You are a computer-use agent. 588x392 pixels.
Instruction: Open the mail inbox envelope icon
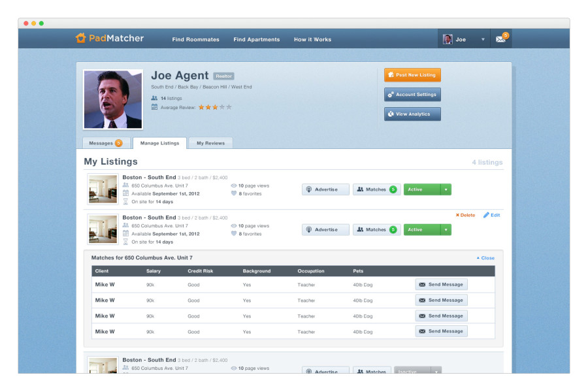[500, 39]
